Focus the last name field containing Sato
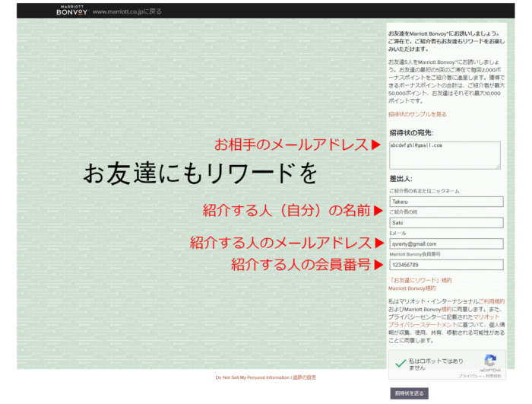The height and width of the screenshot is (404, 532). pos(447,223)
